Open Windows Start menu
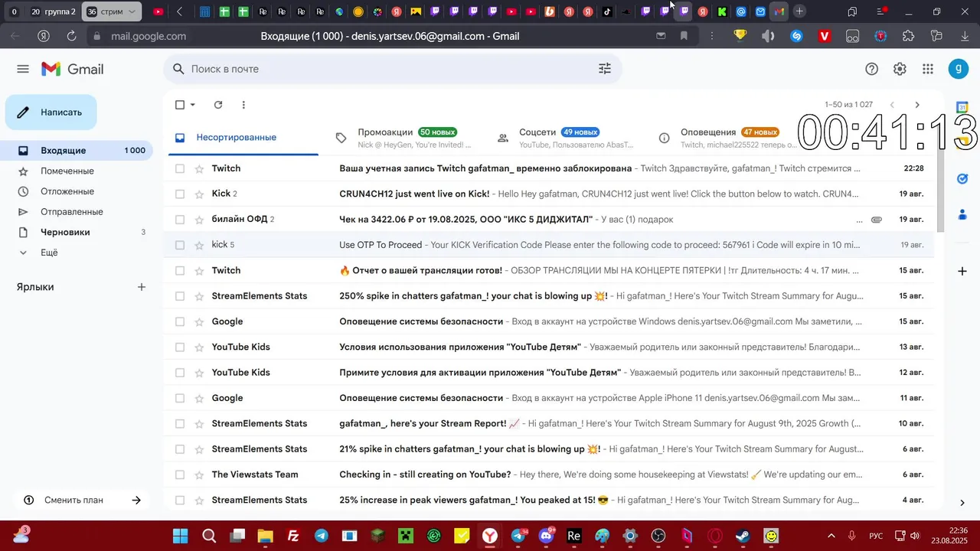980x551 pixels. (x=180, y=536)
